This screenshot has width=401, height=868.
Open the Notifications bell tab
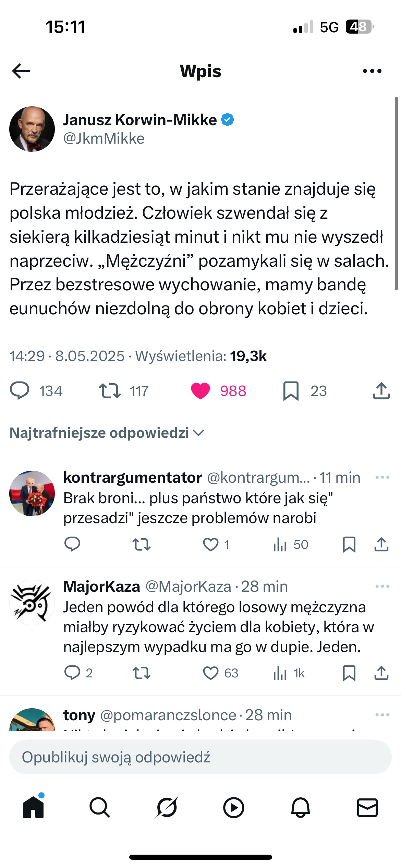click(300, 808)
